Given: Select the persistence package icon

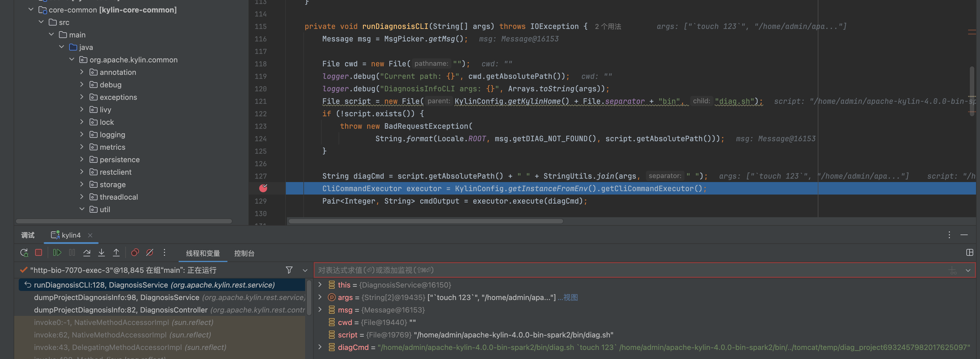Looking at the screenshot, I should [93, 159].
